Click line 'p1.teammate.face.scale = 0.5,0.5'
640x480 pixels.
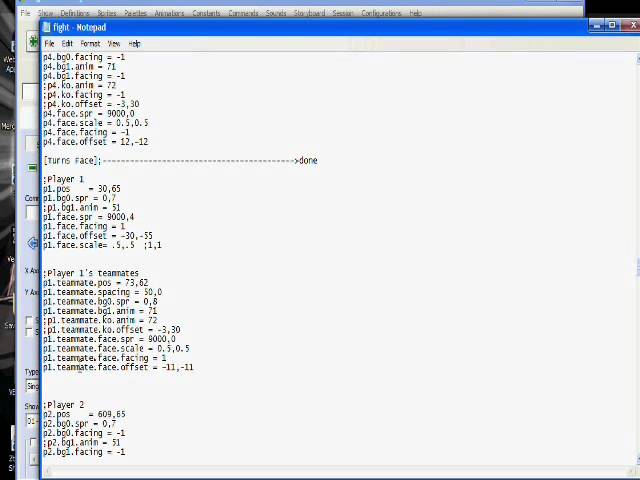pos(116,348)
